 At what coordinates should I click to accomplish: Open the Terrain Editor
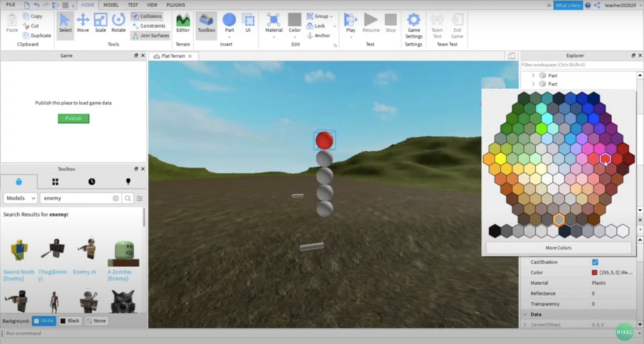(x=183, y=23)
